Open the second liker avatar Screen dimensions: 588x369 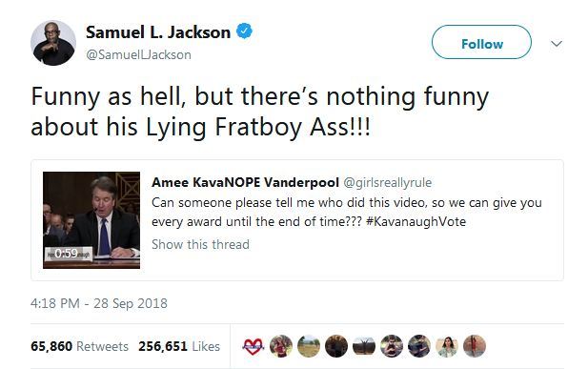click(x=281, y=346)
